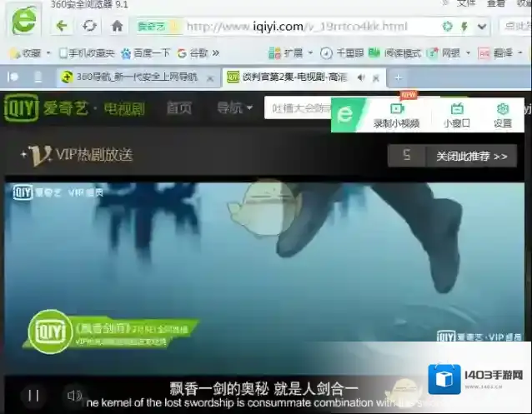The height and width of the screenshot is (414, 532).
Task: Expand the 收藏 dropdown arrow
Action: click(x=48, y=53)
